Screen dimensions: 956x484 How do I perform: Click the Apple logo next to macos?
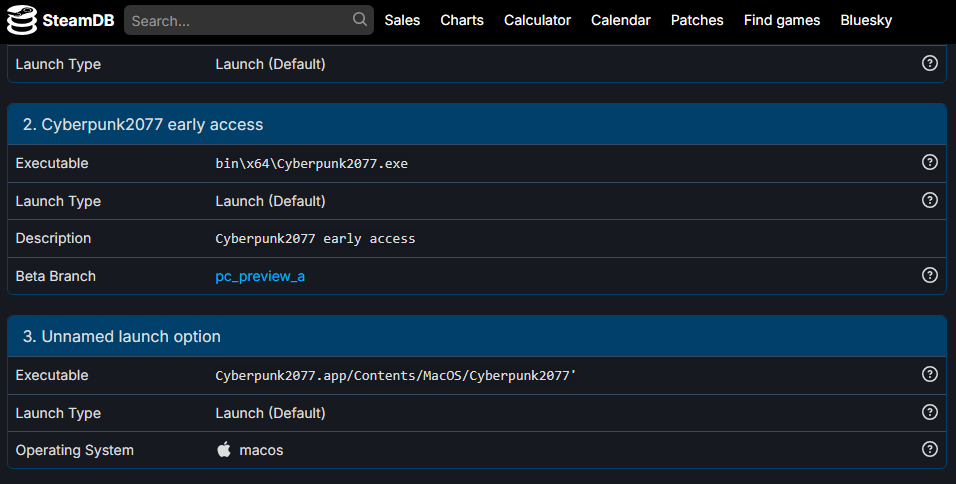[x=224, y=450]
